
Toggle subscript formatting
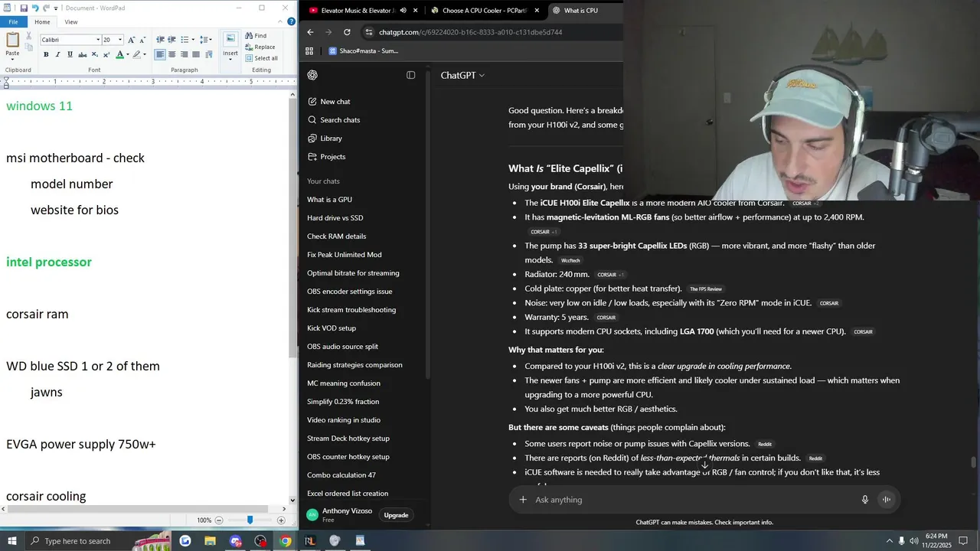click(x=94, y=54)
